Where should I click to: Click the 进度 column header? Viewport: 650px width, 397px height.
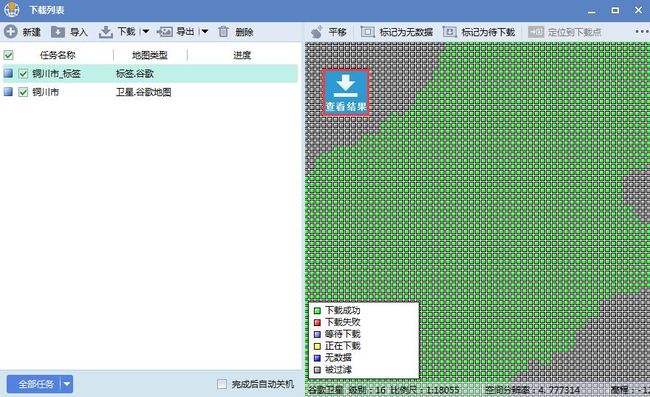[x=242, y=55]
